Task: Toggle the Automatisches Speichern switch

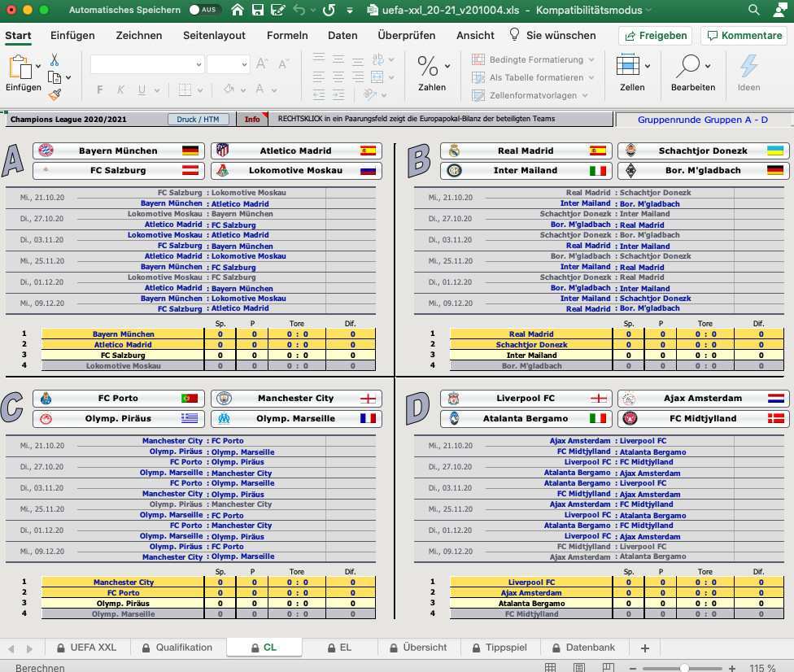Action: point(204,11)
